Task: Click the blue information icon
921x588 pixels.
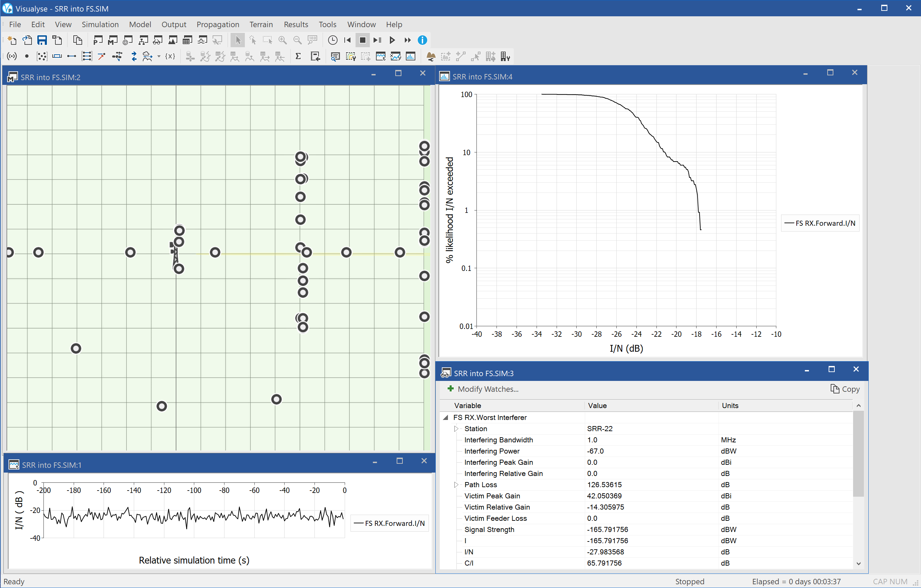Action: click(422, 40)
